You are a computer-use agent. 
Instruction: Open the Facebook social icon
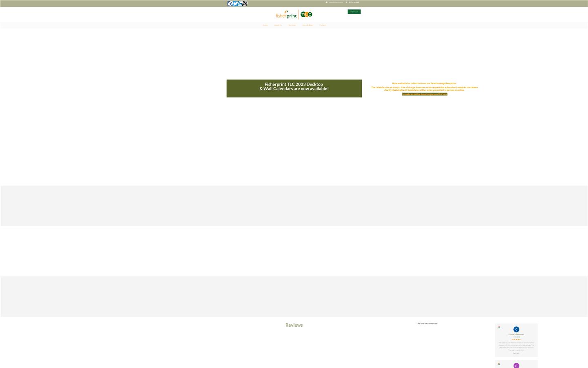pyautogui.click(x=230, y=3)
